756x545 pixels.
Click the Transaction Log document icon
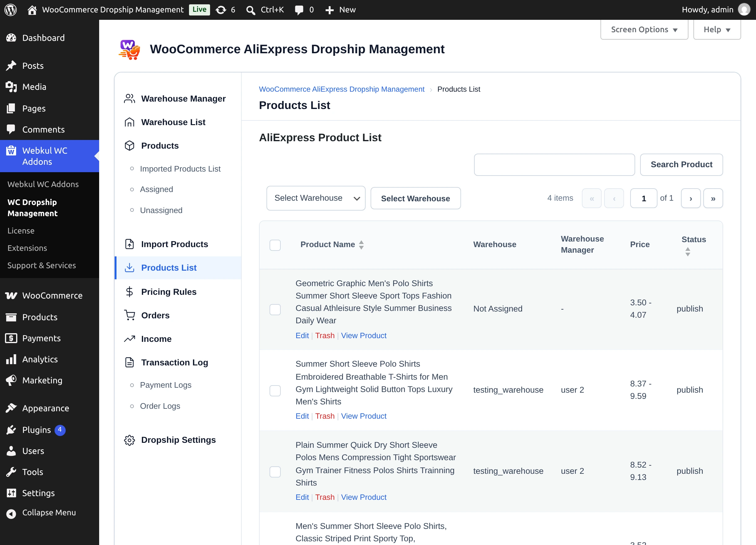click(129, 362)
